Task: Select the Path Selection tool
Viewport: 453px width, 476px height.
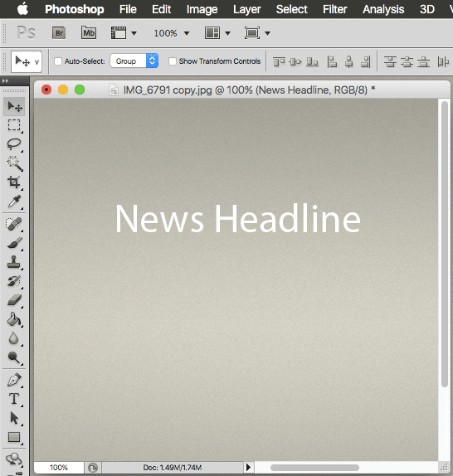Action: click(x=14, y=418)
